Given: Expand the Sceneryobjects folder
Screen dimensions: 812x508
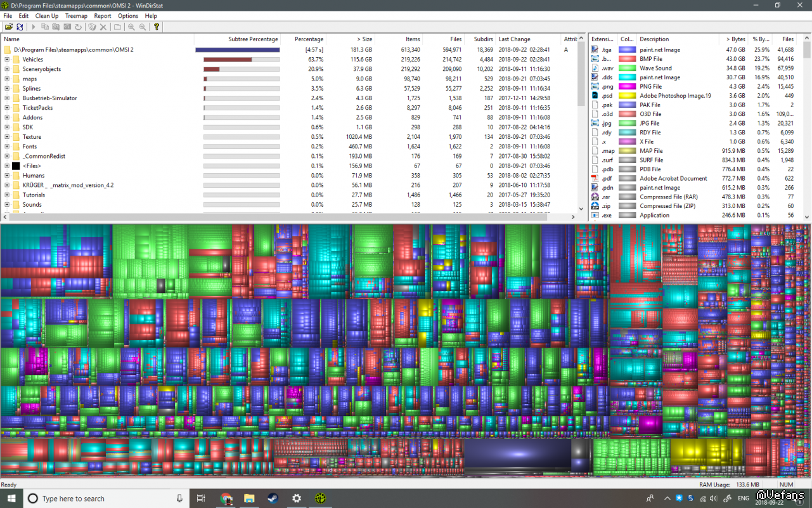Looking at the screenshot, I should point(7,69).
